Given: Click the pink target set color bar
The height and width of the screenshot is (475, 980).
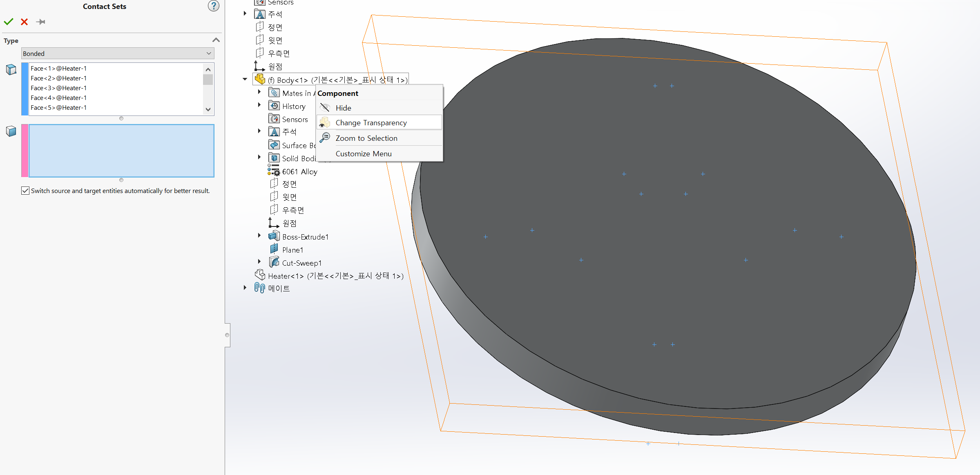Looking at the screenshot, I should (25, 151).
